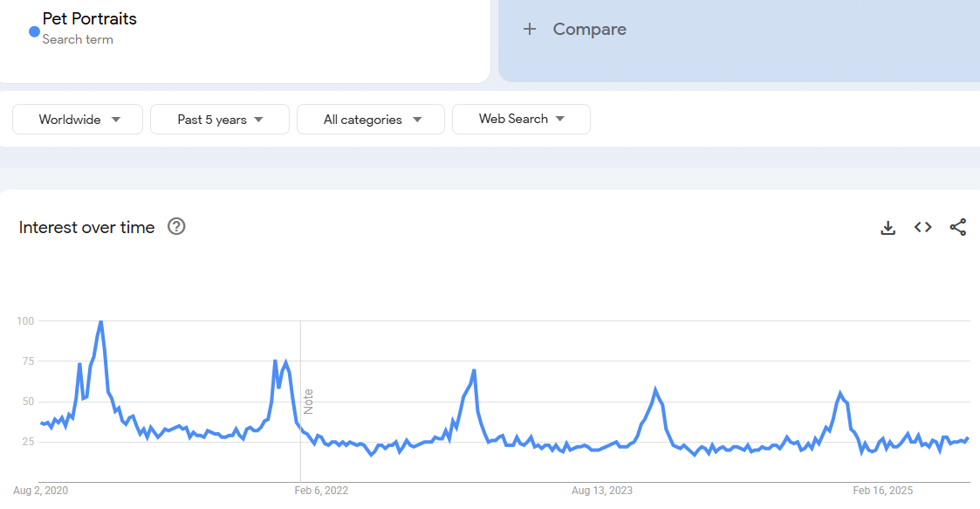Image resolution: width=980 pixels, height=509 pixels.
Task: Edit the Pet Portraits search term
Action: pyautogui.click(x=90, y=18)
